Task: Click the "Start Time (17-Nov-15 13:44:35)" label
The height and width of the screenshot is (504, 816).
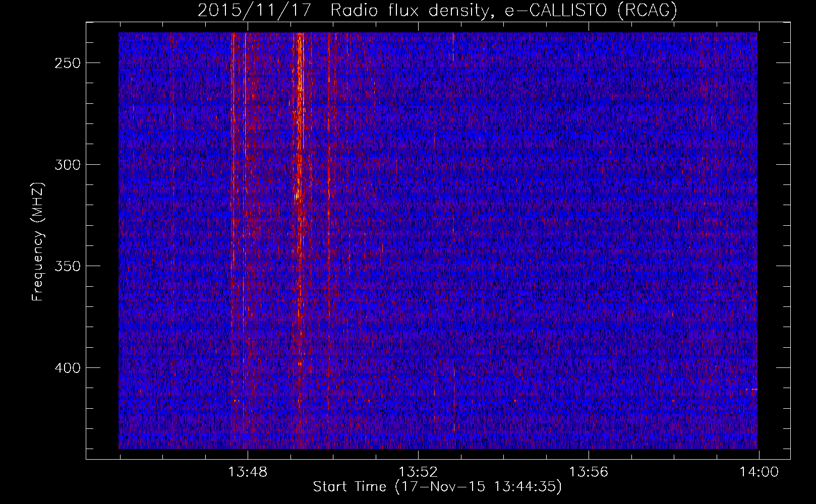Action: (x=437, y=487)
